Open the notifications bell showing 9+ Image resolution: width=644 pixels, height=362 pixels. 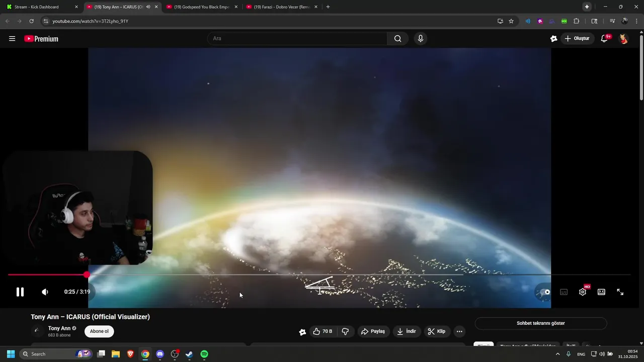[605, 39]
